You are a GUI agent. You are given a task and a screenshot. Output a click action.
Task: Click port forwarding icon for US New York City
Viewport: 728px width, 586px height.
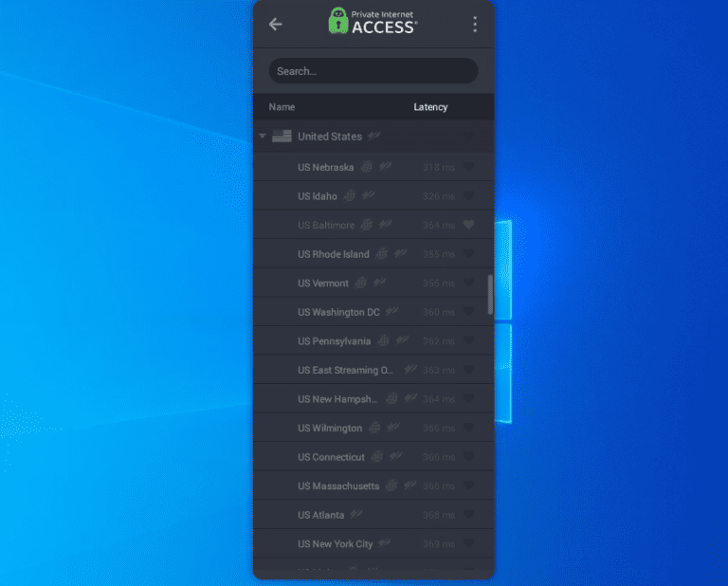pyautogui.click(x=385, y=542)
